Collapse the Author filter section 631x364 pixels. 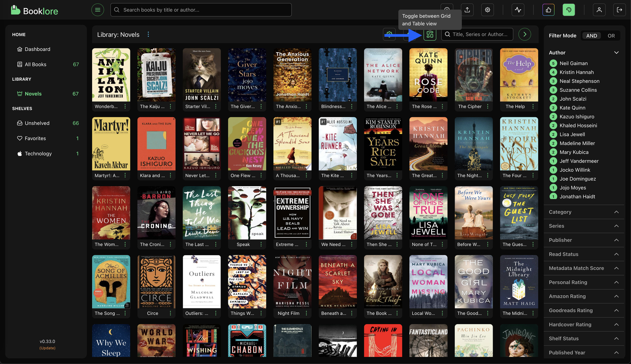click(x=616, y=53)
